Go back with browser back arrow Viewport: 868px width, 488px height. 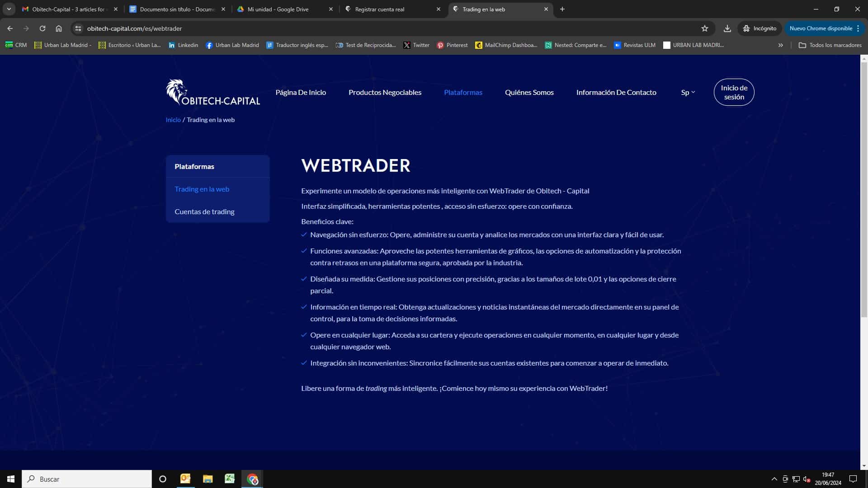10,28
